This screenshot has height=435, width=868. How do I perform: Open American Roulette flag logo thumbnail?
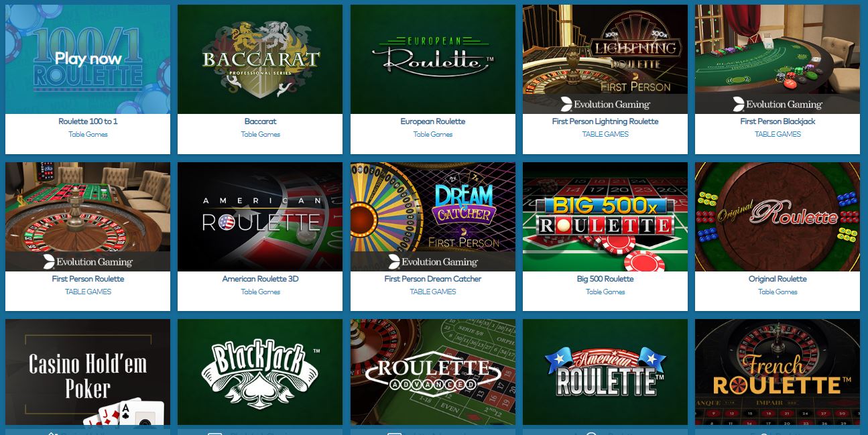[605, 373]
